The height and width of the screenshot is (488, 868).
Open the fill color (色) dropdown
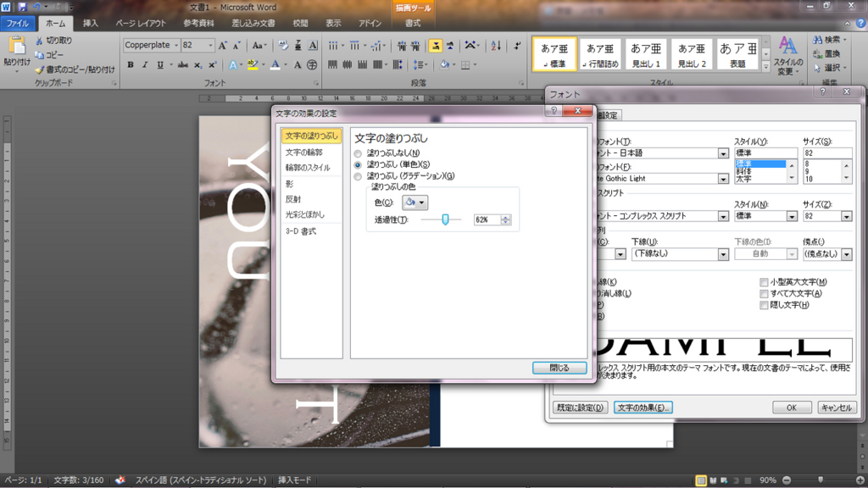[x=415, y=202]
